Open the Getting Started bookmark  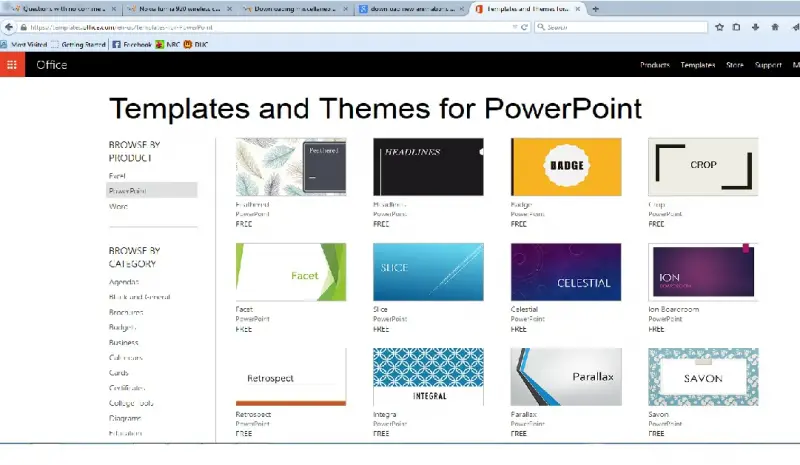click(78, 44)
